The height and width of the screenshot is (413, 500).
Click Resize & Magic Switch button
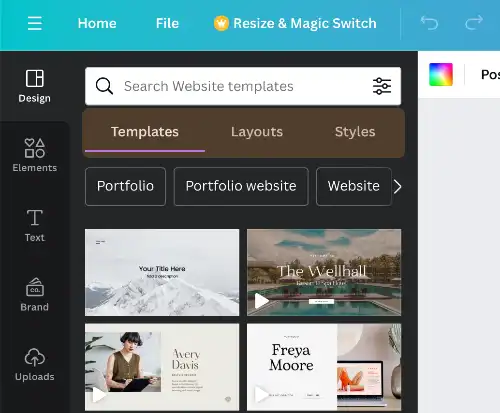295,23
